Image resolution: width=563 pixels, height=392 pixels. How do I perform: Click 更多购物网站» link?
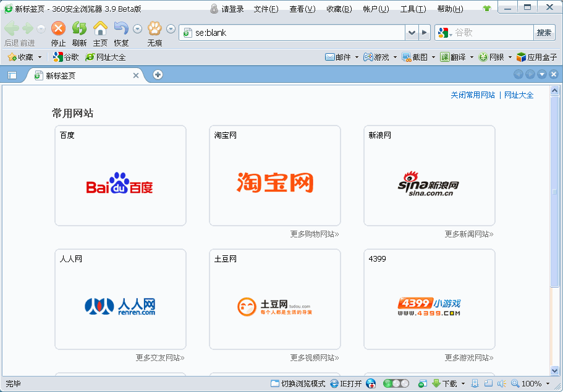click(315, 234)
